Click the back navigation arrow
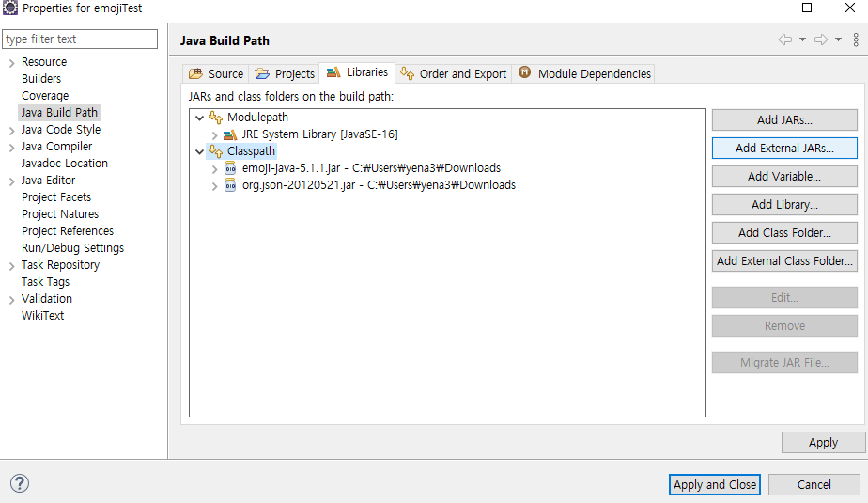This screenshot has height=503, width=868. click(x=785, y=39)
